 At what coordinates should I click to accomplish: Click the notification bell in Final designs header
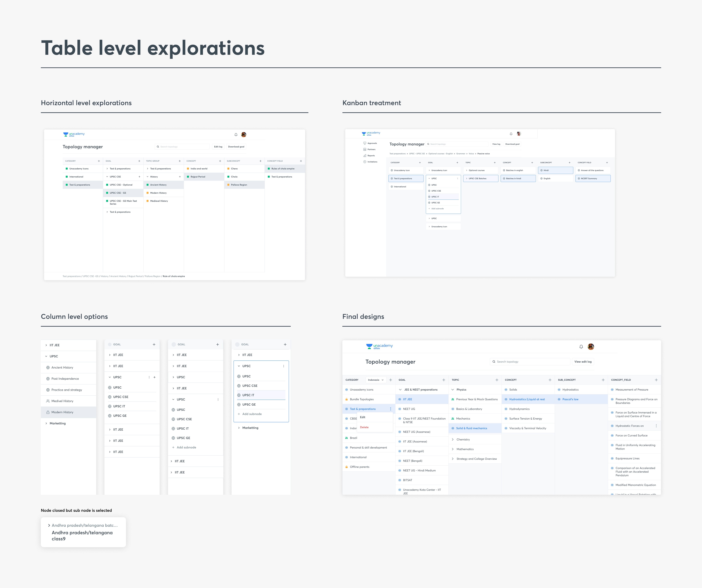581,347
